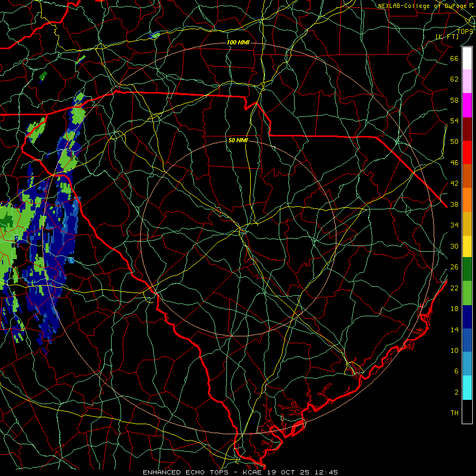Click the light pink 62 kft legend swatch

[467, 81]
